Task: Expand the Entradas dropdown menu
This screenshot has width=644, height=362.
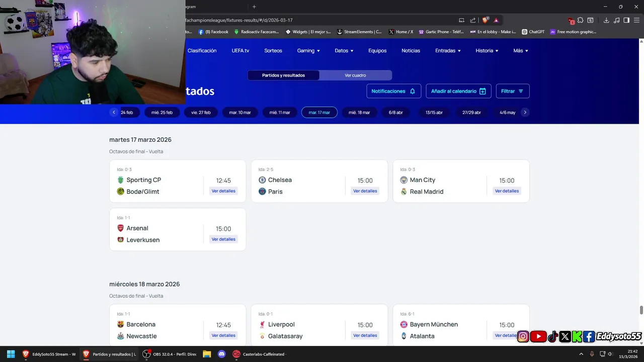Action: coord(448,51)
